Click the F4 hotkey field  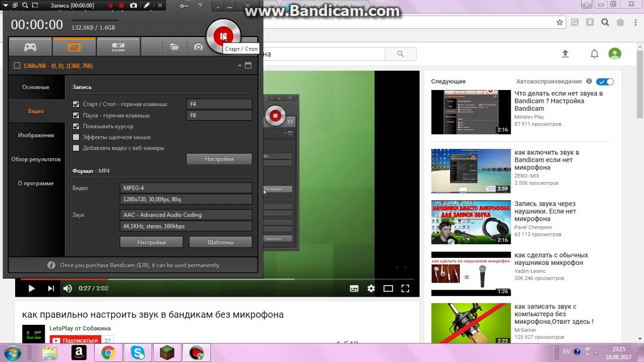(219, 104)
